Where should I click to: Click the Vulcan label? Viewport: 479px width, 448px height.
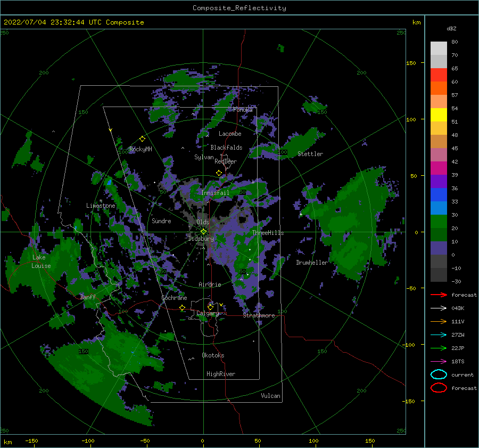tap(270, 396)
